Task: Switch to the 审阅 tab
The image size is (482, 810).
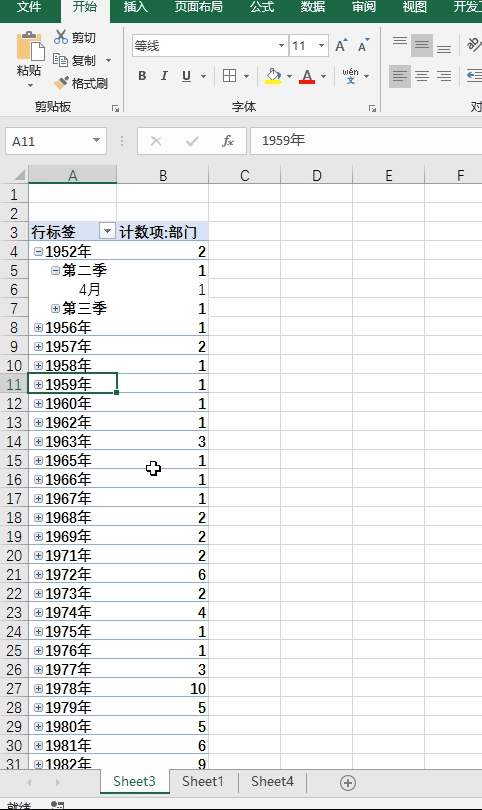Action: [364, 7]
